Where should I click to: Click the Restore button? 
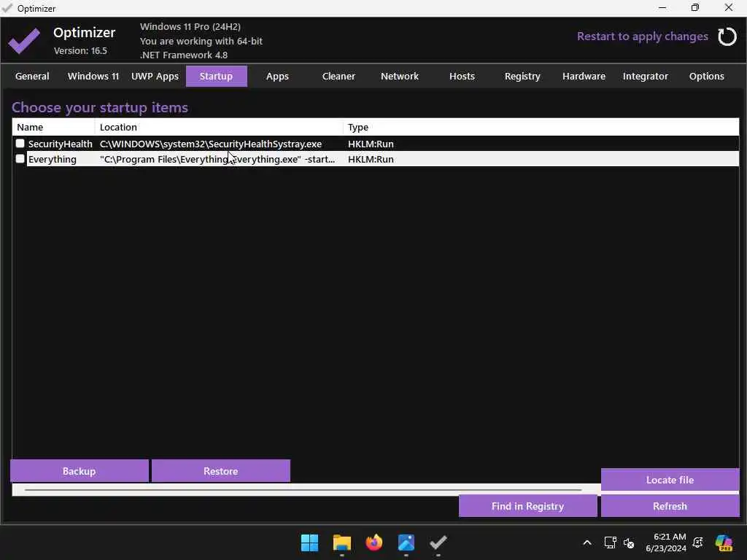[220, 471]
